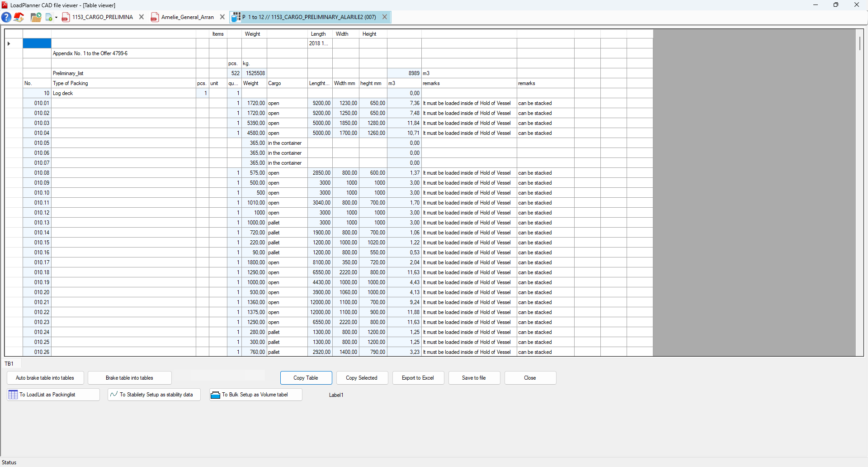Click the Copy Table button

point(306,378)
